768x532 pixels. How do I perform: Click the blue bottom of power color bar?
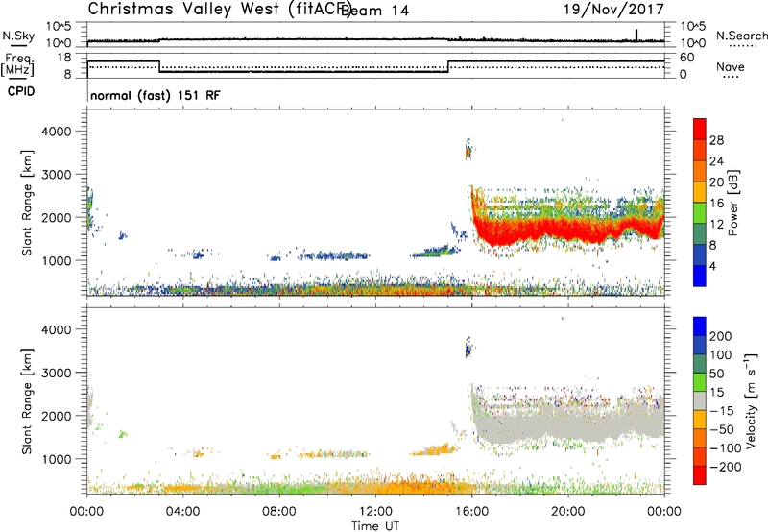[700, 276]
